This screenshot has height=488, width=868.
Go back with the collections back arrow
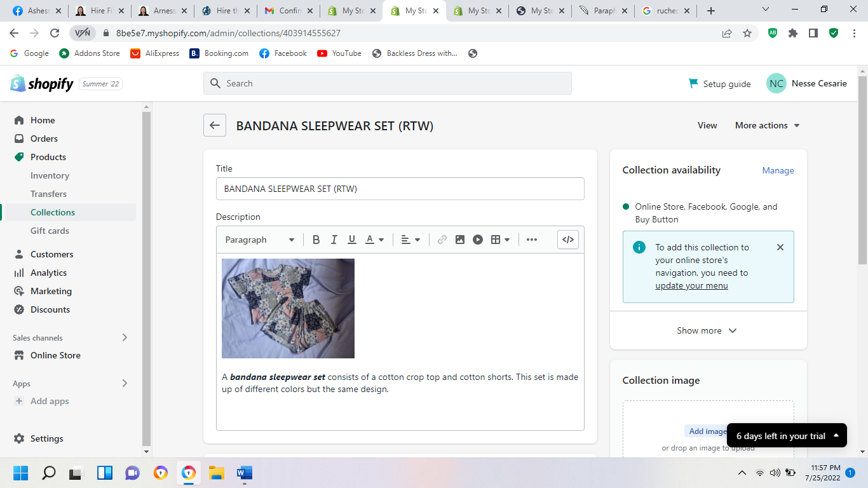[x=215, y=125]
